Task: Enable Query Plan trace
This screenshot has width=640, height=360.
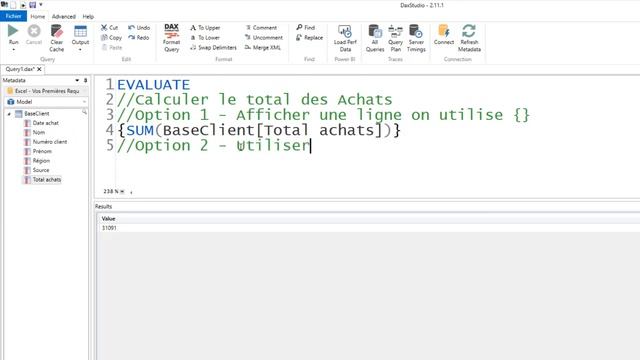Action: point(395,38)
